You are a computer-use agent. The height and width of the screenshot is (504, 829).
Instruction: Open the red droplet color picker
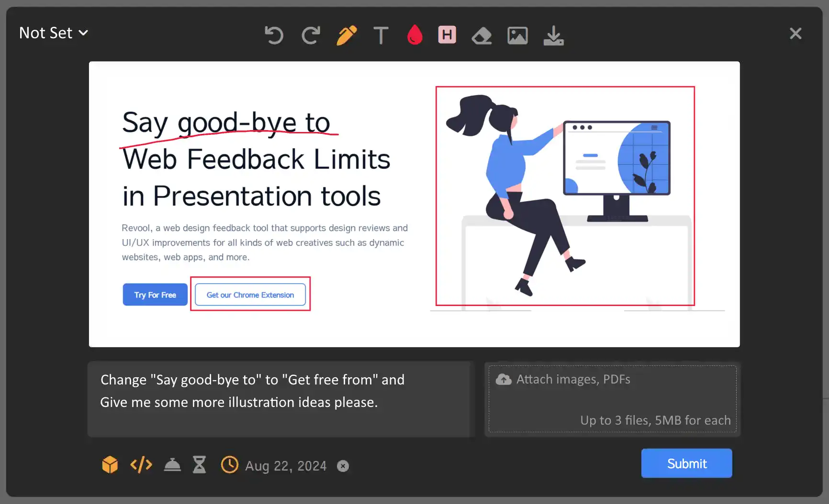point(415,35)
